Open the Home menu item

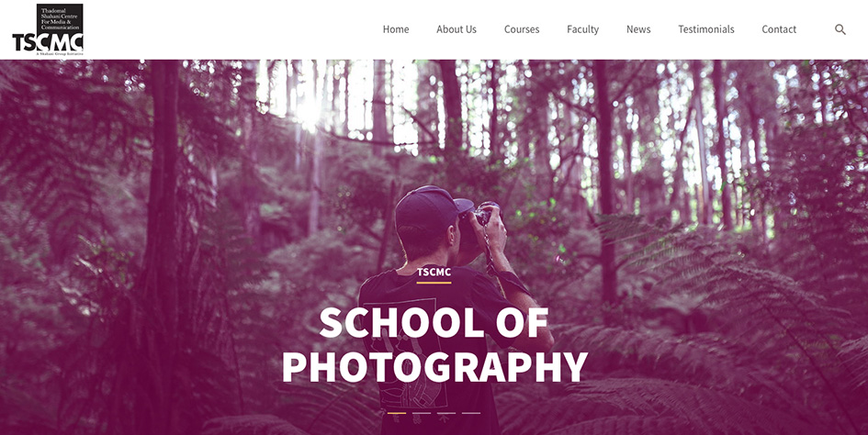[x=396, y=29]
